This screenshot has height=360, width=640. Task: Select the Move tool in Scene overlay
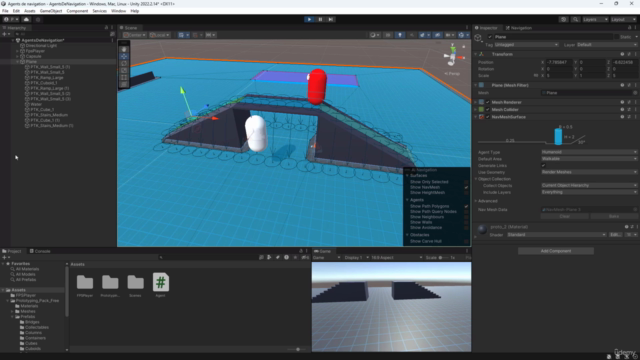[124, 56]
